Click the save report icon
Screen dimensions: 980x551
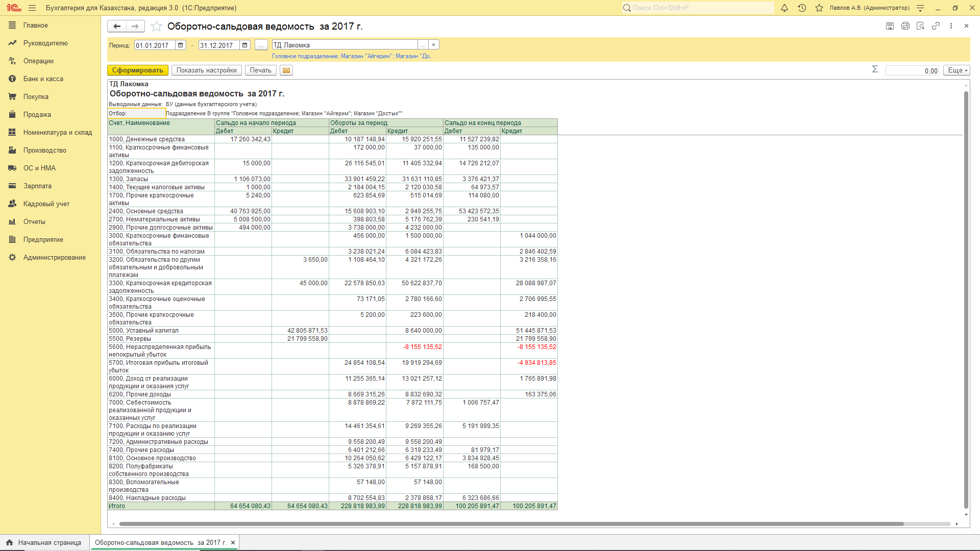[890, 26]
